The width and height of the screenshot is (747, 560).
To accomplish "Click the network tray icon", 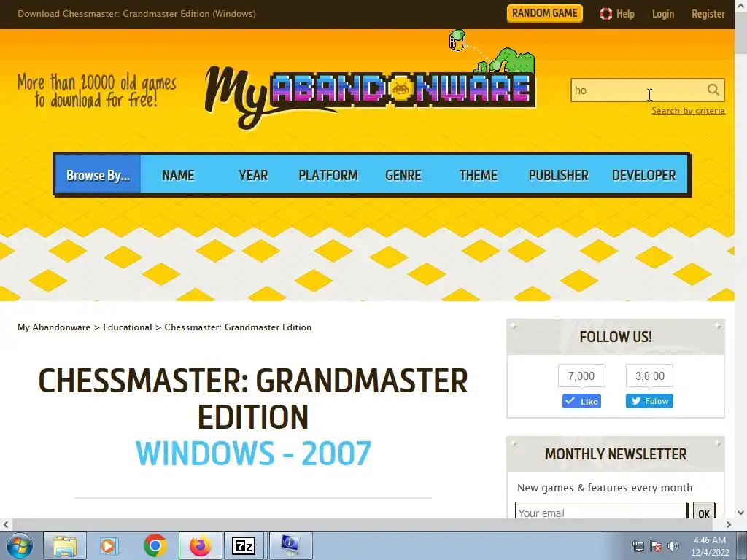I will click(638, 545).
